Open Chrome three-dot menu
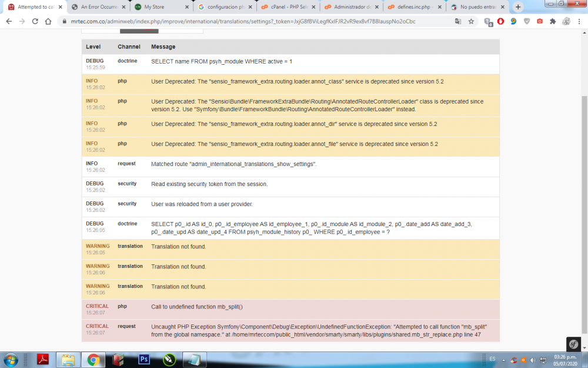Image resolution: width=588 pixels, height=368 pixels. (x=579, y=21)
